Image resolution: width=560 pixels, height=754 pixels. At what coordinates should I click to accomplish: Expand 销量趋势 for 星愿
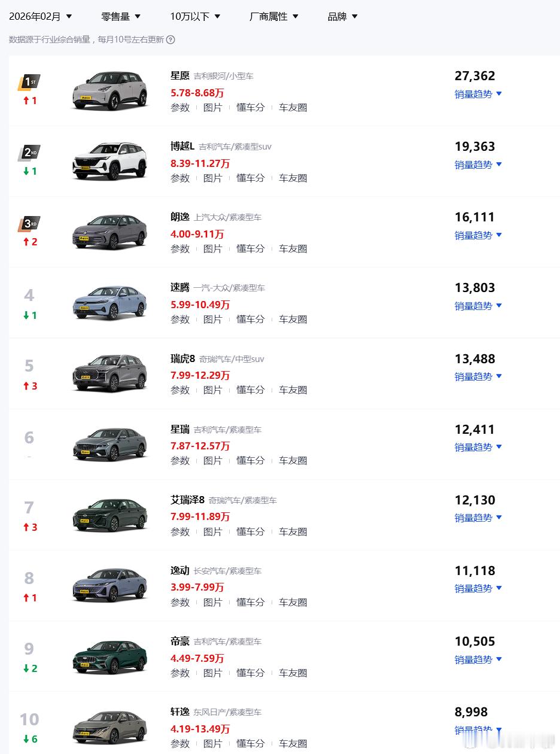coord(478,94)
